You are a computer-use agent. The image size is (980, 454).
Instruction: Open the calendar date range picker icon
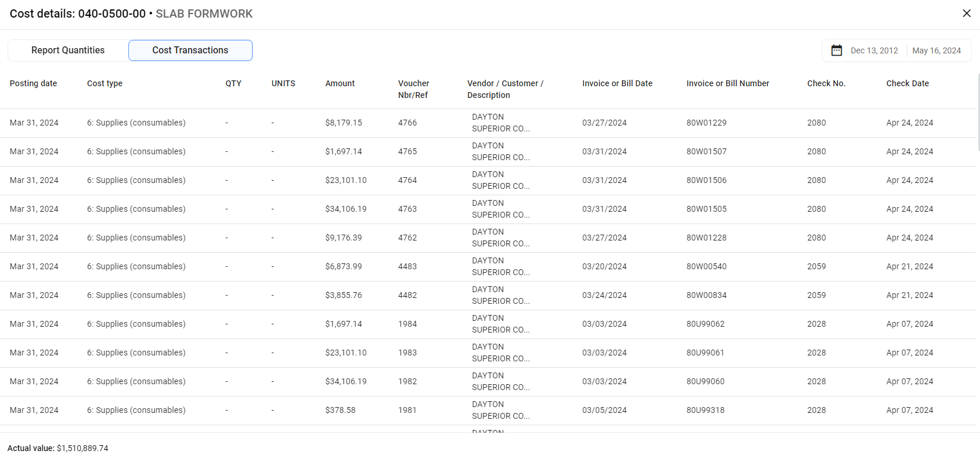pyautogui.click(x=836, y=50)
